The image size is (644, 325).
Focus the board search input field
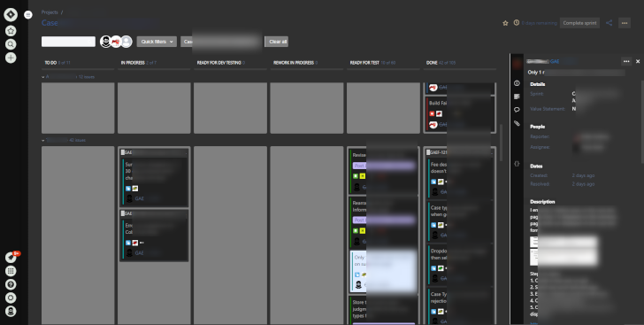point(68,42)
